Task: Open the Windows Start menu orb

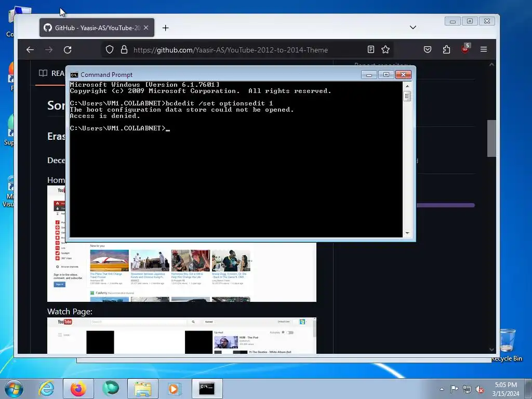Action: coord(14,389)
